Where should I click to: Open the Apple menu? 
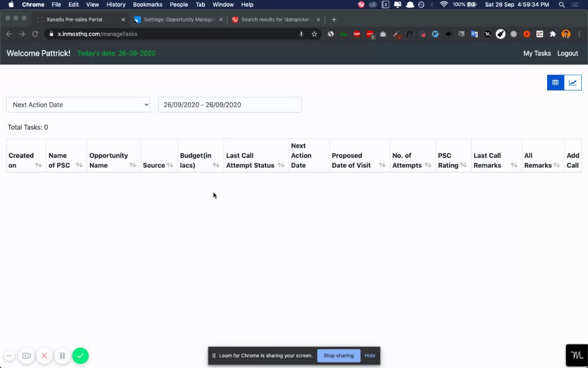point(11,5)
